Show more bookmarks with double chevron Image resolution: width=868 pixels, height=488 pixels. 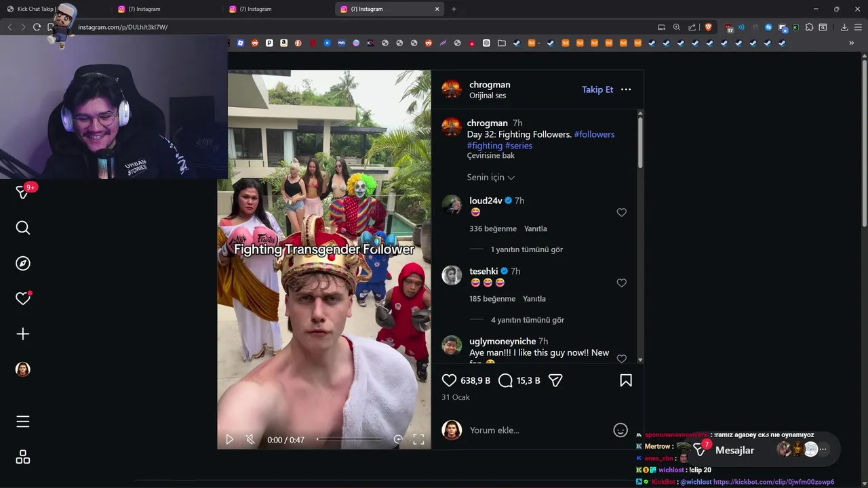click(x=852, y=43)
